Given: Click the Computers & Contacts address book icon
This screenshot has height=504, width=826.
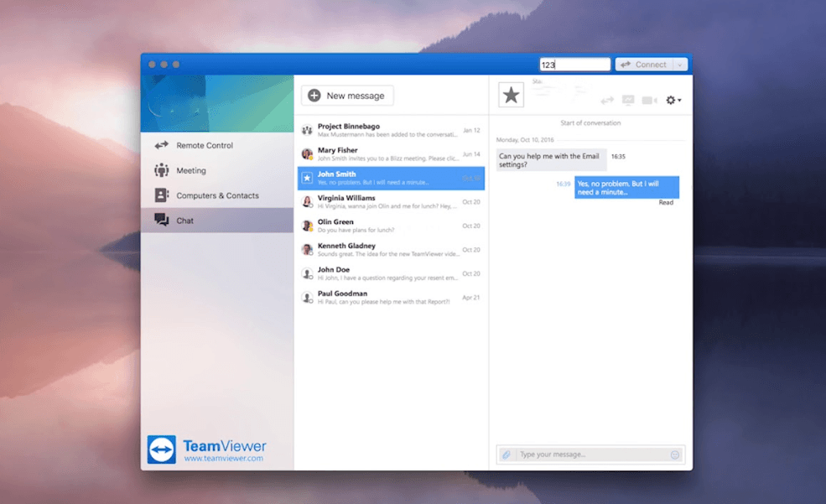Looking at the screenshot, I should (x=162, y=195).
